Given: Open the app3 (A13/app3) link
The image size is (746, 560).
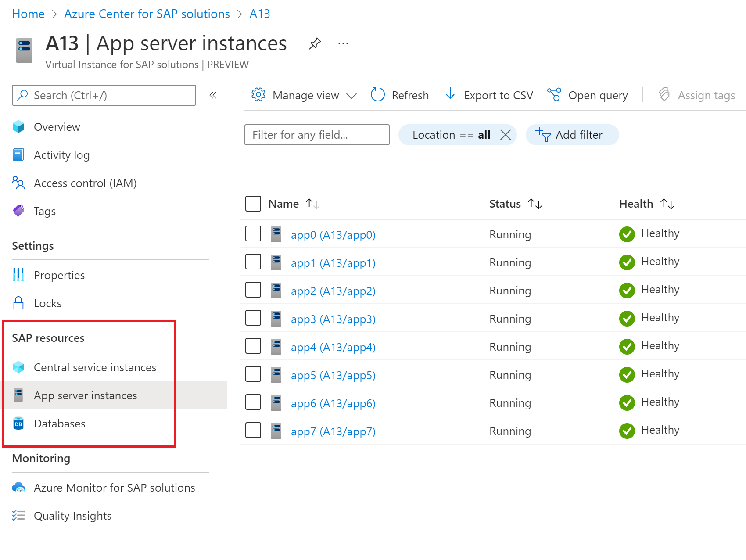Looking at the screenshot, I should click(x=333, y=319).
